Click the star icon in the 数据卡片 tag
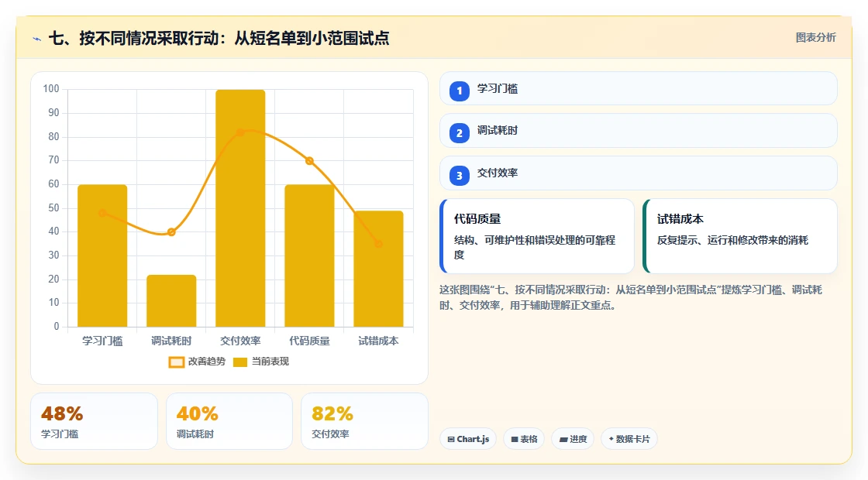 (x=611, y=438)
